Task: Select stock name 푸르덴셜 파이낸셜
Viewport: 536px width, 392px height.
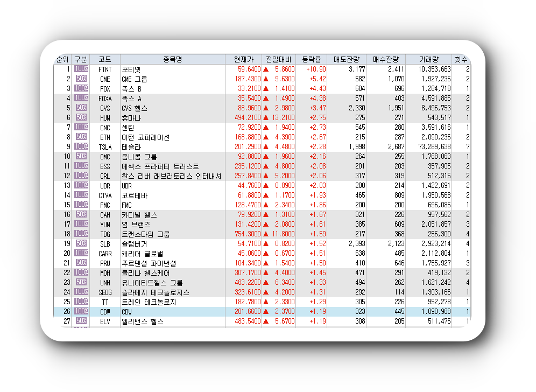Action: pyautogui.click(x=149, y=263)
